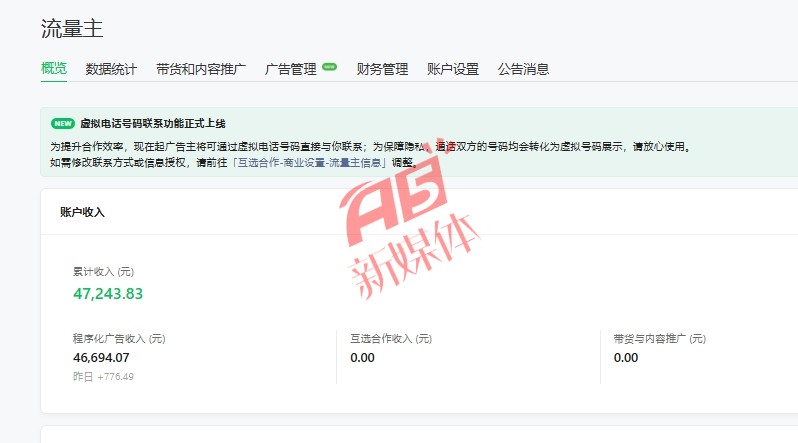Viewport: 798px width, 443px height.
Task: Click the NEW badge beside 广告管理
Action: (x=330, y=67)
